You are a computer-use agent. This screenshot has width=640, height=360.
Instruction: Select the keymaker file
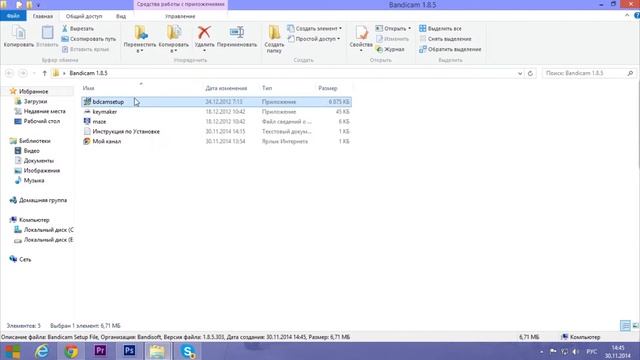[216, 111]
